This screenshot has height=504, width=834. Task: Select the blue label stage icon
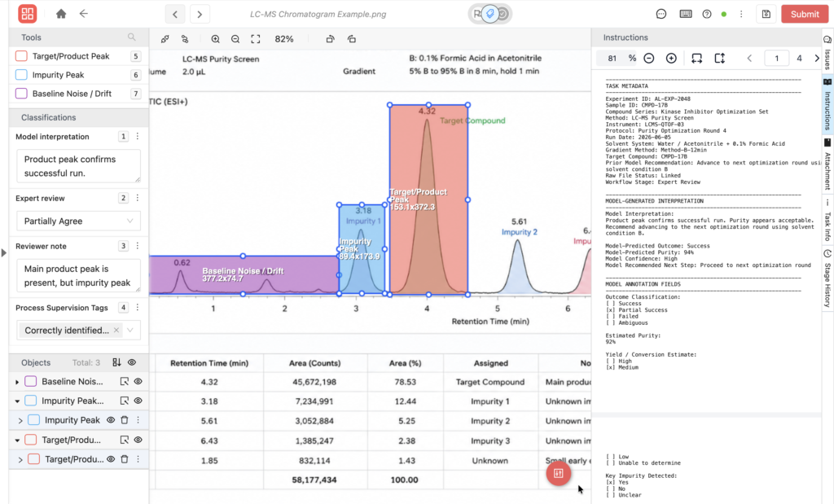point(489,14)
